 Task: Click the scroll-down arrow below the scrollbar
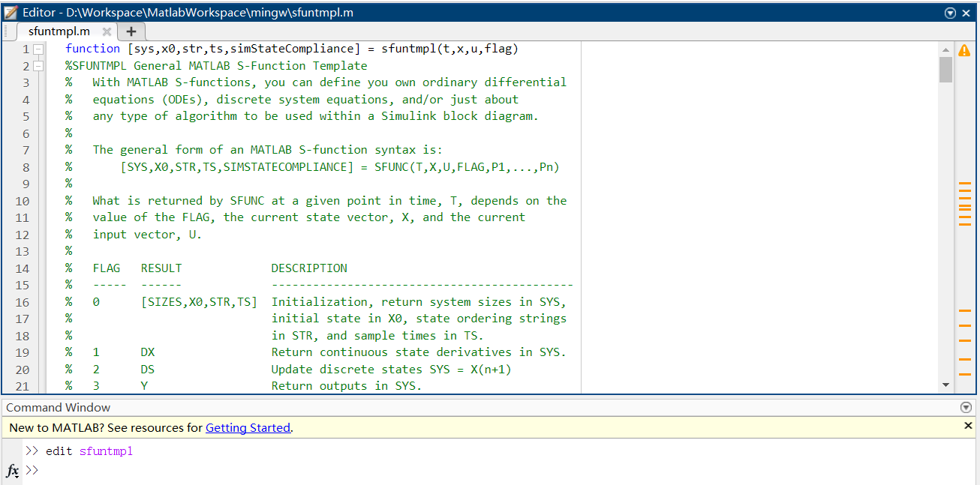click(945, 385)
